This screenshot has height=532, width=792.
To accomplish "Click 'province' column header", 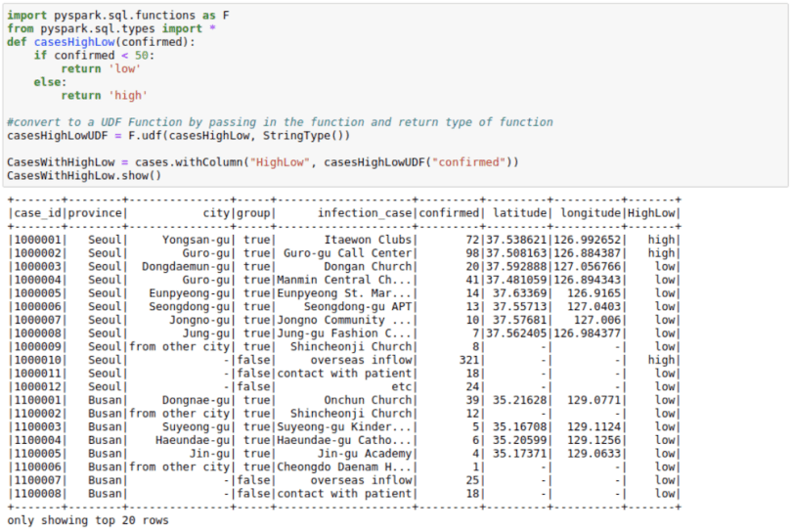I will (x=95, y=213).
